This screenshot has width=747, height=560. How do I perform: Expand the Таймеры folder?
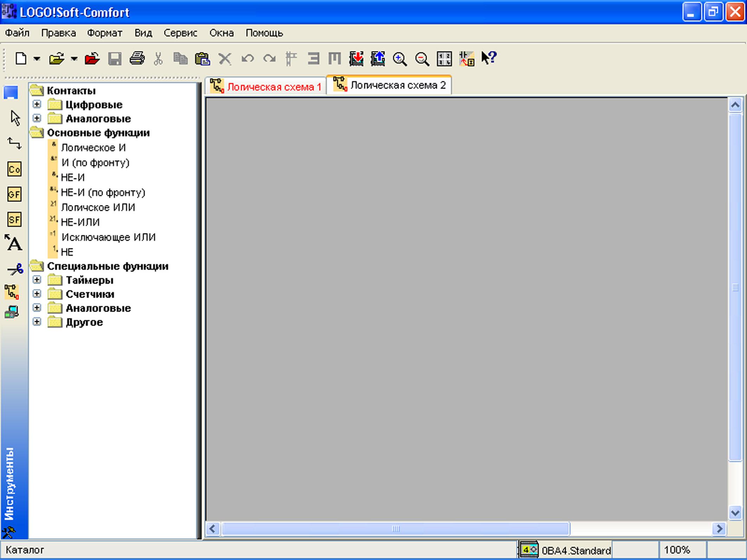pos(37,280)
